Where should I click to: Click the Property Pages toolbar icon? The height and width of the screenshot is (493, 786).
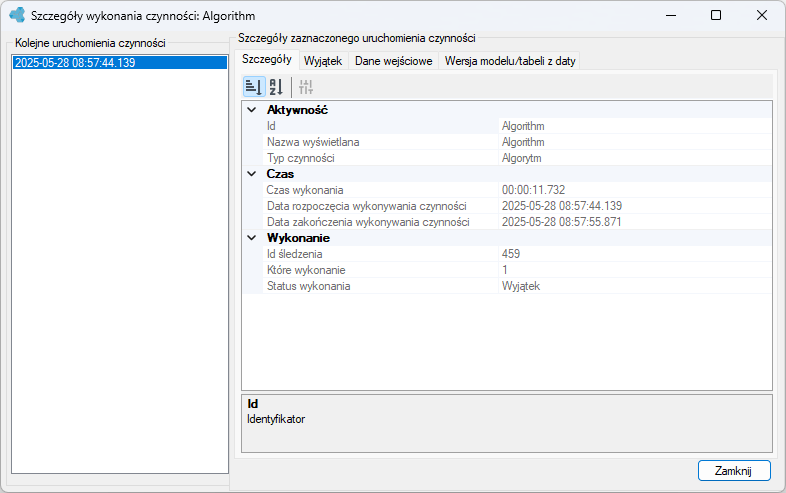pos(306,87)
